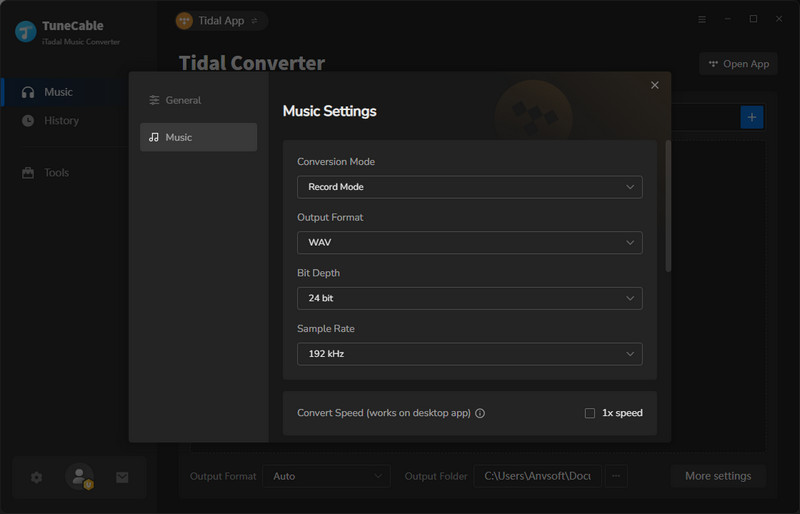800x514 pixels.
Task: Click the "Sample Rate" label
Action: point(326,329)
